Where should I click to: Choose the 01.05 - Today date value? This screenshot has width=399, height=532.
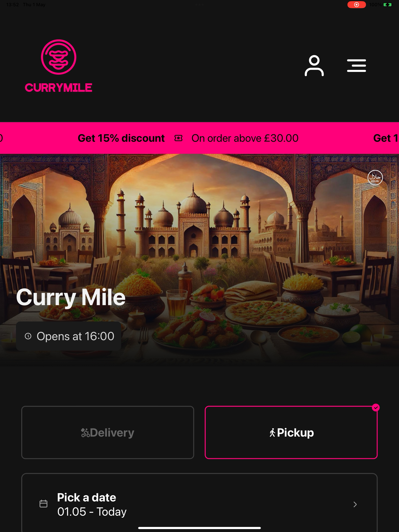point(92,512)
